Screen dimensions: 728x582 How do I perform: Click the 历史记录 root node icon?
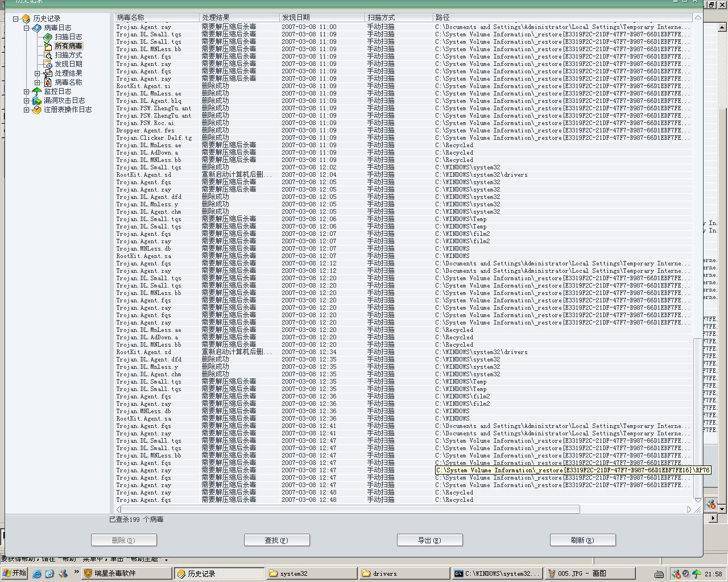[x=26, y=19]
